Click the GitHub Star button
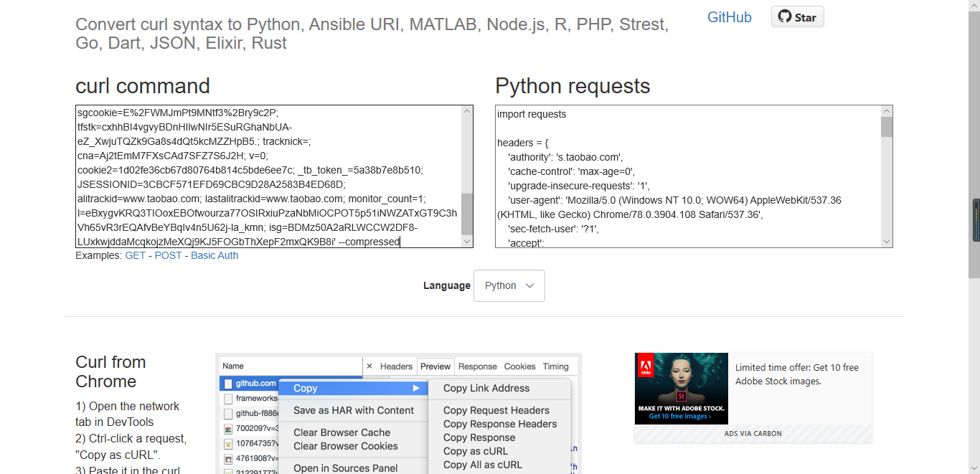Screen dimensions: 980x474 (x=797, y=16)
